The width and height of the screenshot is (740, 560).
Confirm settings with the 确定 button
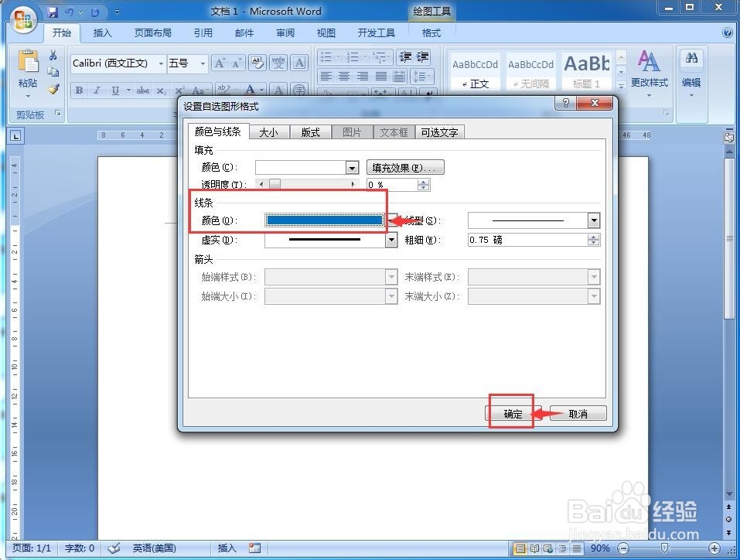511,413
